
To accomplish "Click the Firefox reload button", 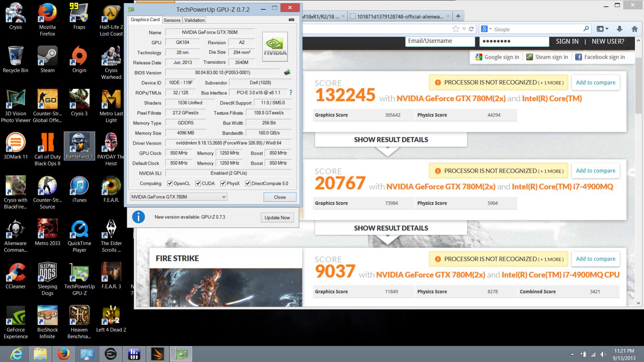I will click(x=471, y=29).
